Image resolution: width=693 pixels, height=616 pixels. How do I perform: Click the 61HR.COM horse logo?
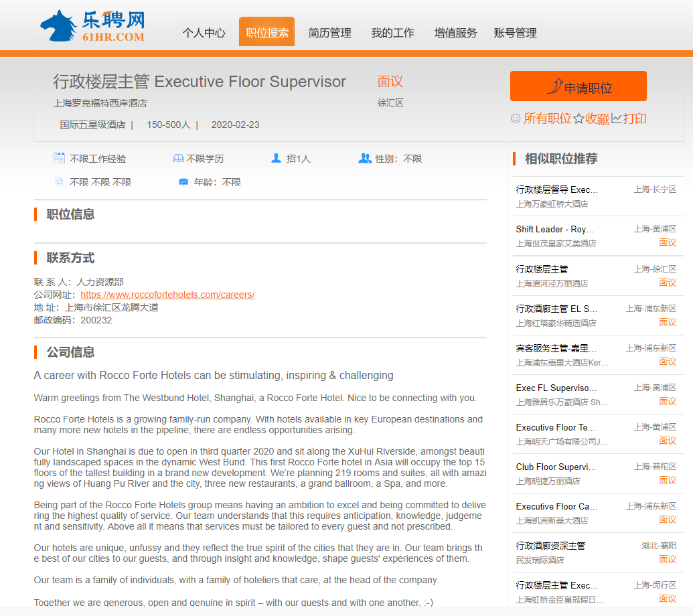[x=92, y=27]
